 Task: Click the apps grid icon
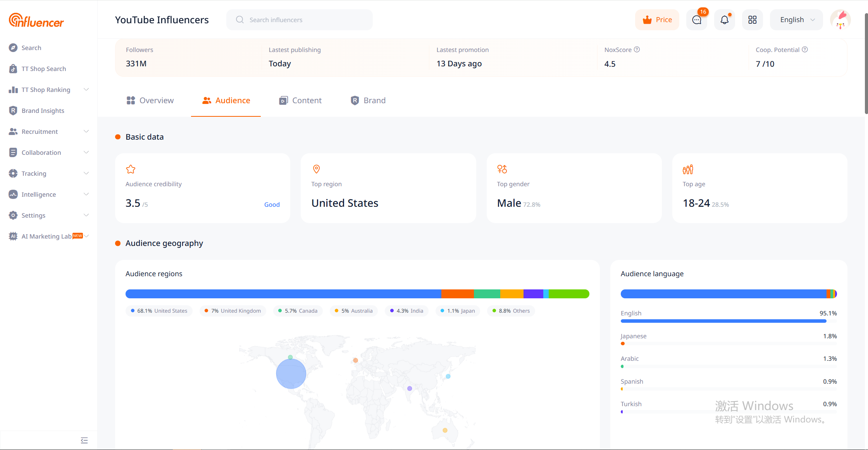click(752, 20)
